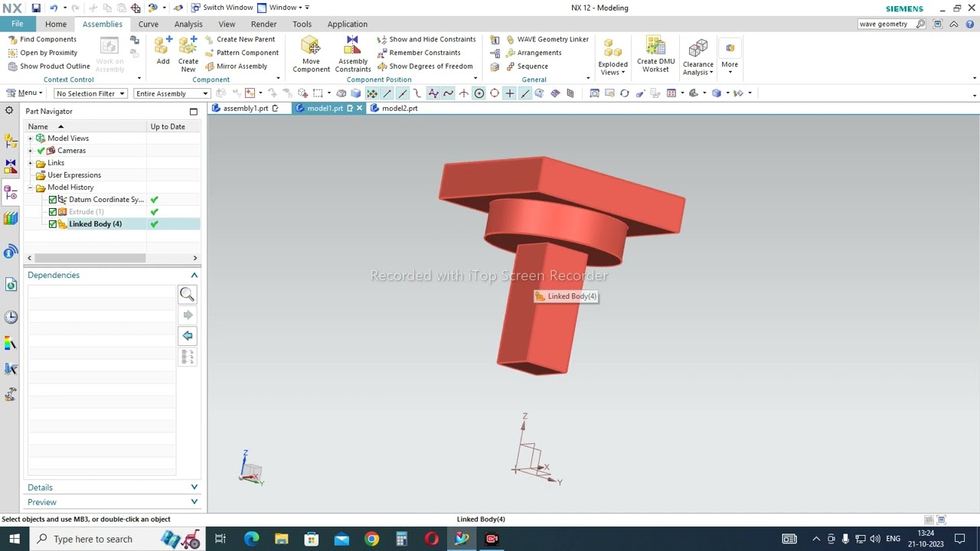This screenshot has height=551, width=980.
Task: Click the resource bar settings gear
Action: coord(9,111)
